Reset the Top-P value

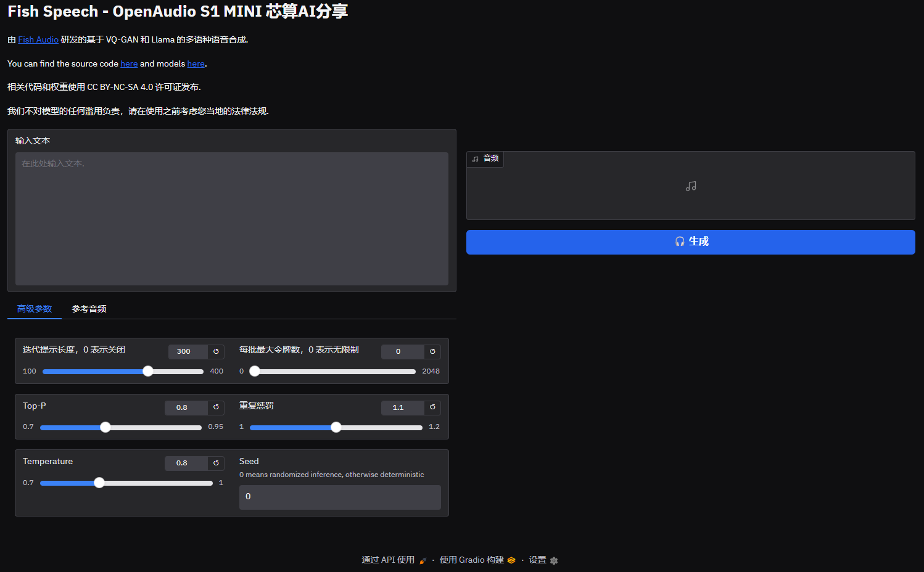pyautogui.click(x=216, y=407)
